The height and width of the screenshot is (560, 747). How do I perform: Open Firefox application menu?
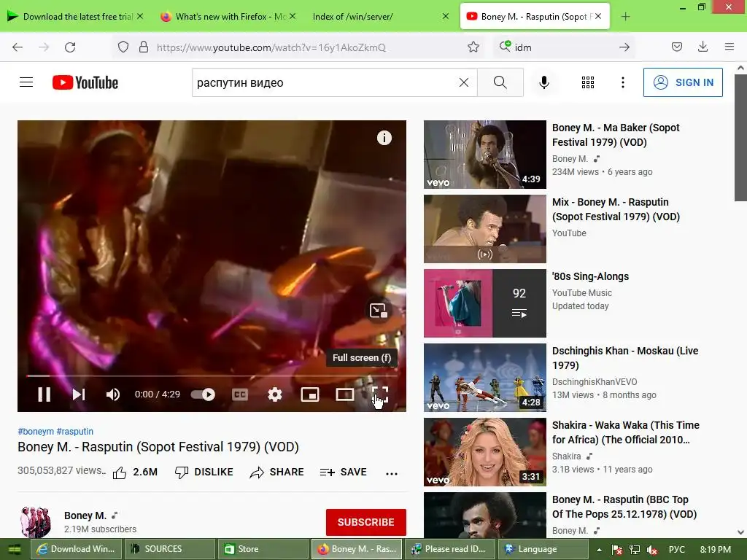click(x=729, y=47)
